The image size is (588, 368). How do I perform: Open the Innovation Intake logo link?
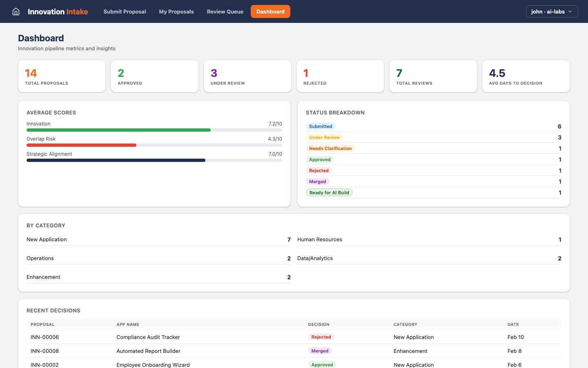tap(57, 11)
